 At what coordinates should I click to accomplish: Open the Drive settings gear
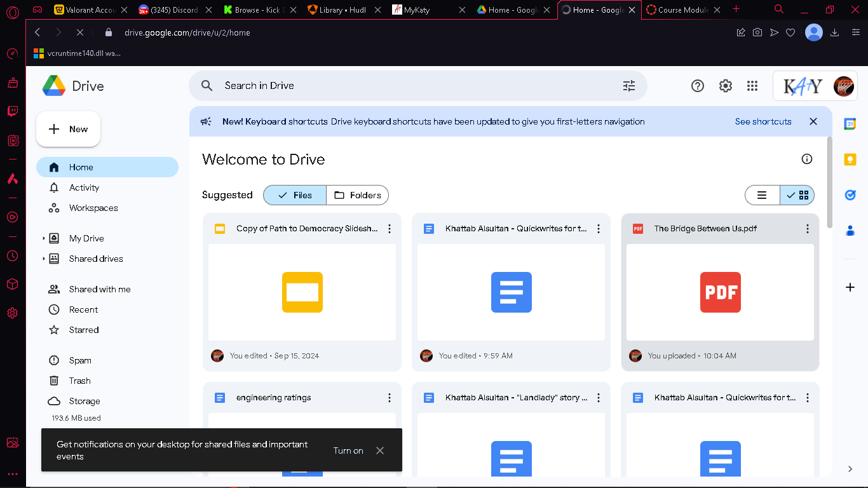tap(725, 86)
